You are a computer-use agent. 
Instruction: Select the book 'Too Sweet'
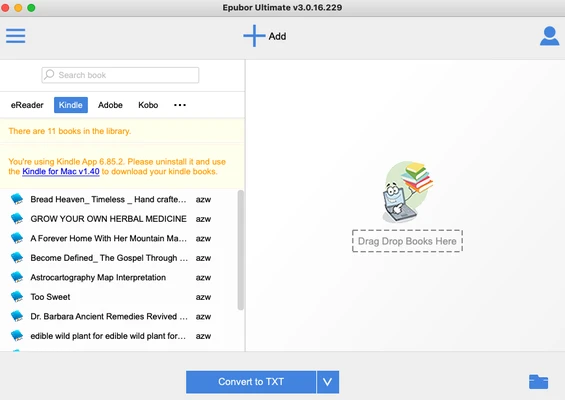[50, 297]
